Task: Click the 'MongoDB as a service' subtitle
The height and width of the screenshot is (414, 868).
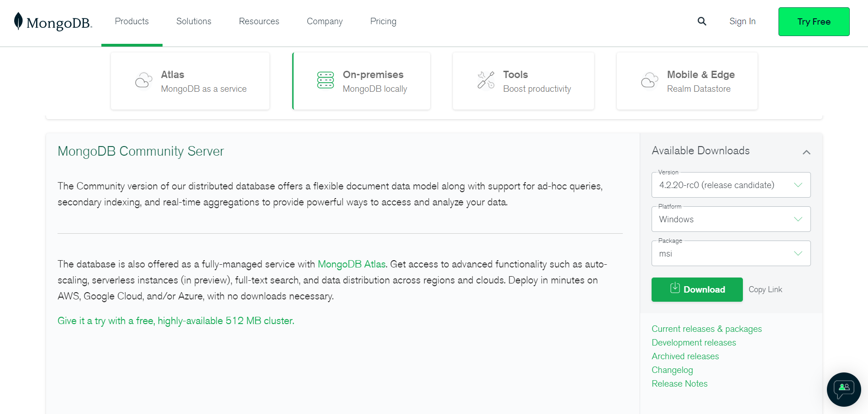Action: tap(204, 89)
